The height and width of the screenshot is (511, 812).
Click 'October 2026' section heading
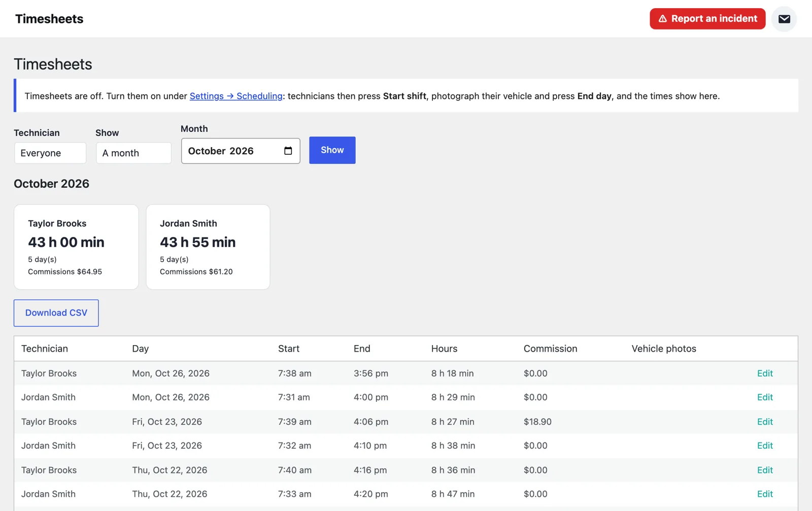click(51, 184)
